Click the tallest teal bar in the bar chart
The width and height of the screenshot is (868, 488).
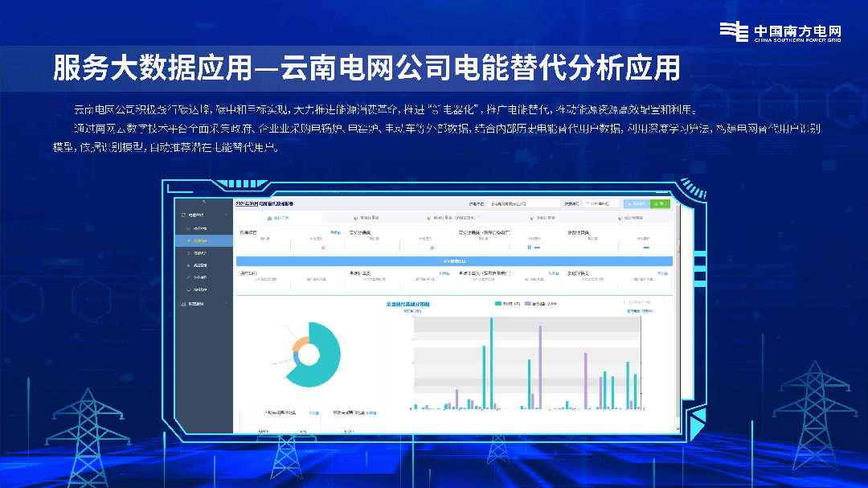coord(491,363)
